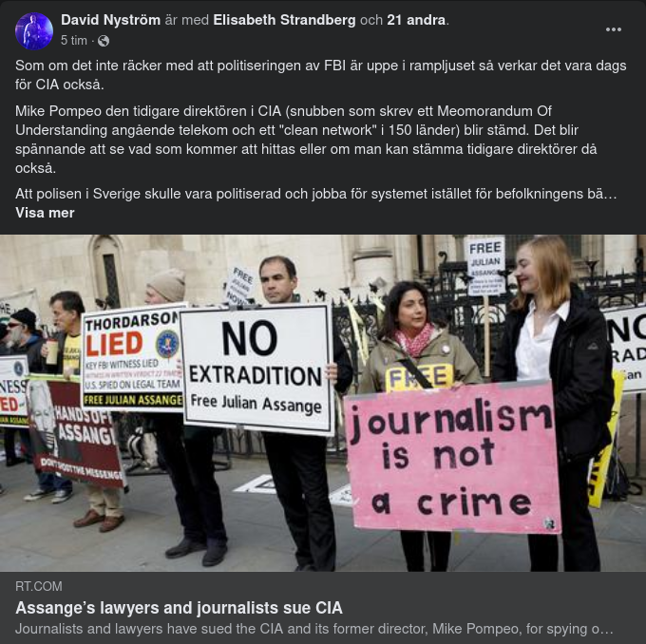Click the 'NO EXTRADITION' sign in photo

(256, 369)
